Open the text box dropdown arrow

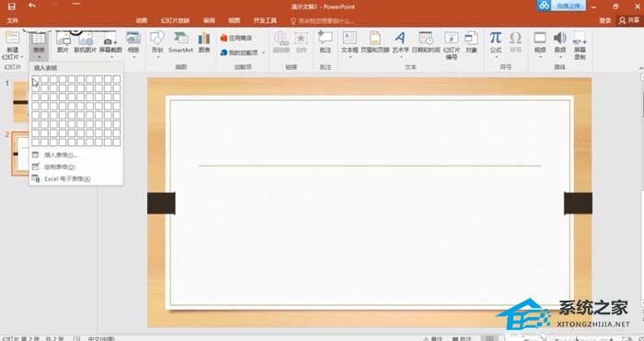coord(350,57)
